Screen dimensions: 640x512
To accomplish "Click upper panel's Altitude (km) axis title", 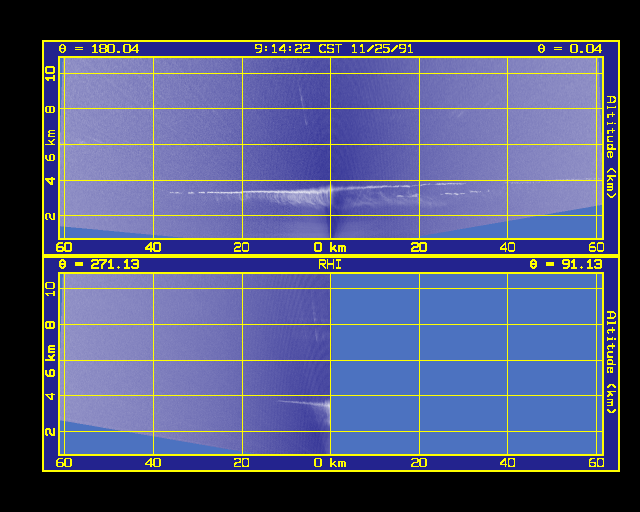I will tap(611, 147).
